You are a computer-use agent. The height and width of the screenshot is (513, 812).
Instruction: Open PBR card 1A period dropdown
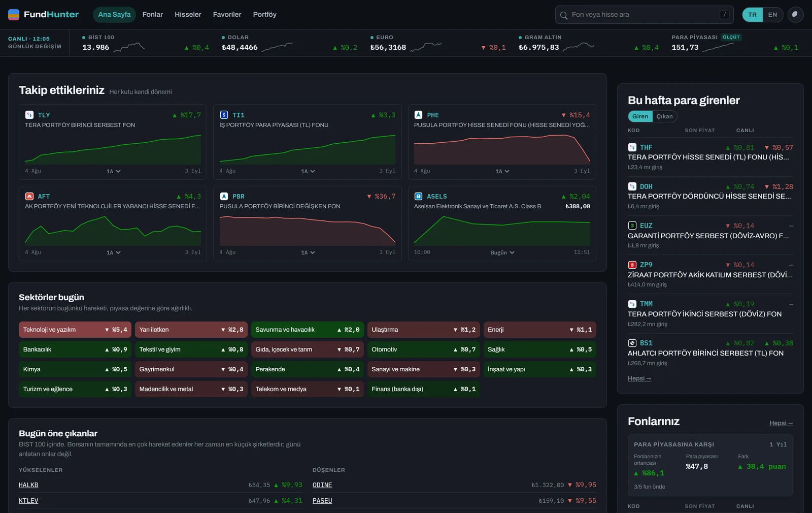point(308,252)
